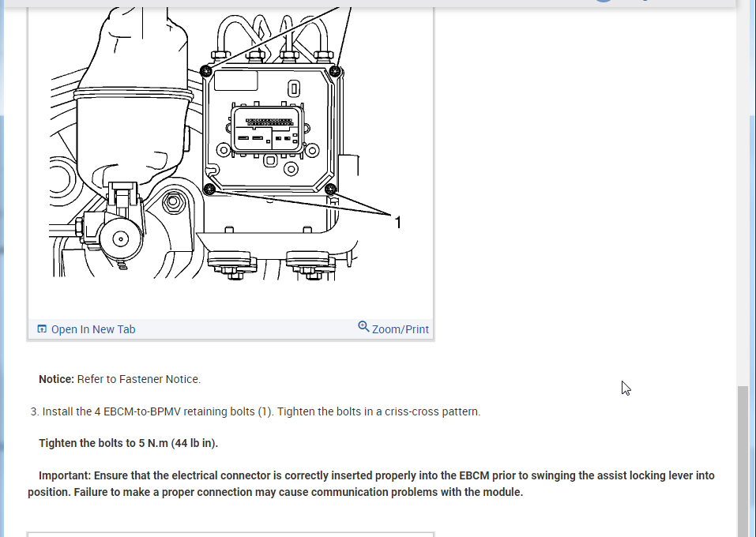756x537 pixels.
Task: Click the 'Important: Ensure that the electrical connector' paragraph
Action: [371, 483]
